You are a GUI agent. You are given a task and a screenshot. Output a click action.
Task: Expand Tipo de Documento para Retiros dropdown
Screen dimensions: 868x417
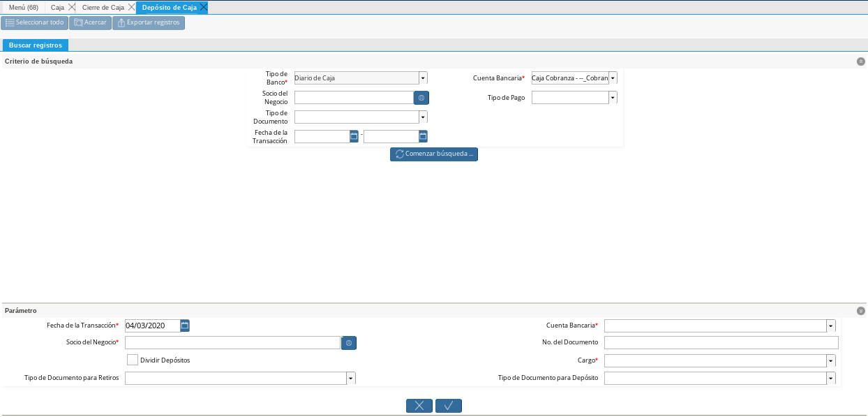tap(350, 378)
